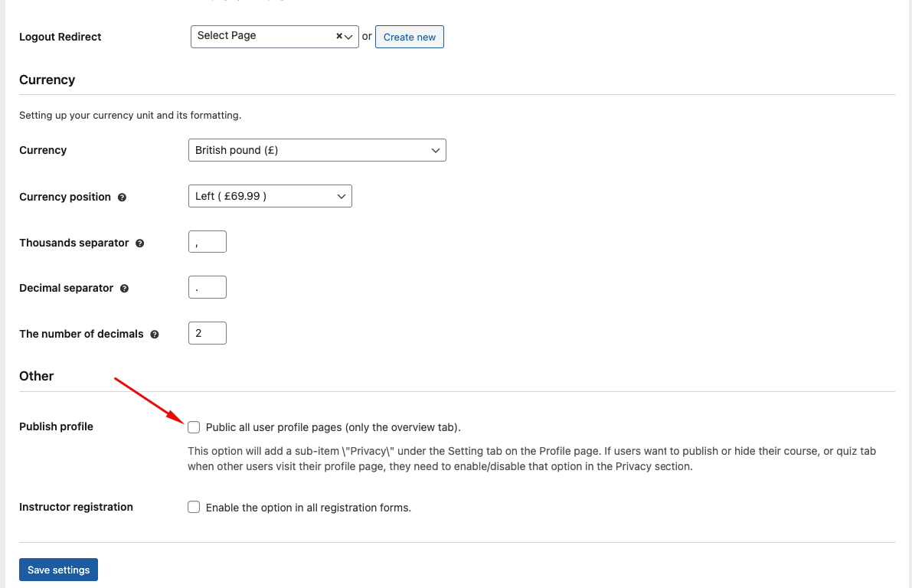Focus the Thousands separator input field
The image size is (912, 588).
tap(207, 242)
